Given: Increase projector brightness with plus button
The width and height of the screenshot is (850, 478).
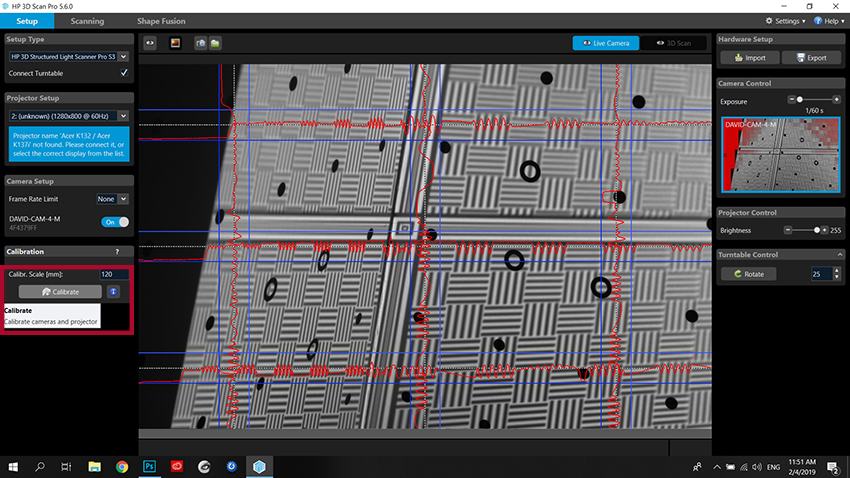Looking at the screenshot, I should (825, 230).
